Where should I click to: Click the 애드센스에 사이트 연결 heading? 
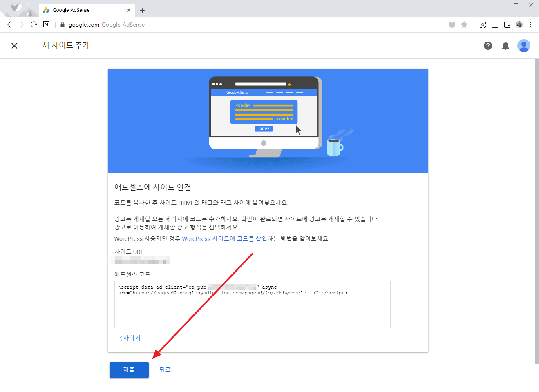[153, 187]
